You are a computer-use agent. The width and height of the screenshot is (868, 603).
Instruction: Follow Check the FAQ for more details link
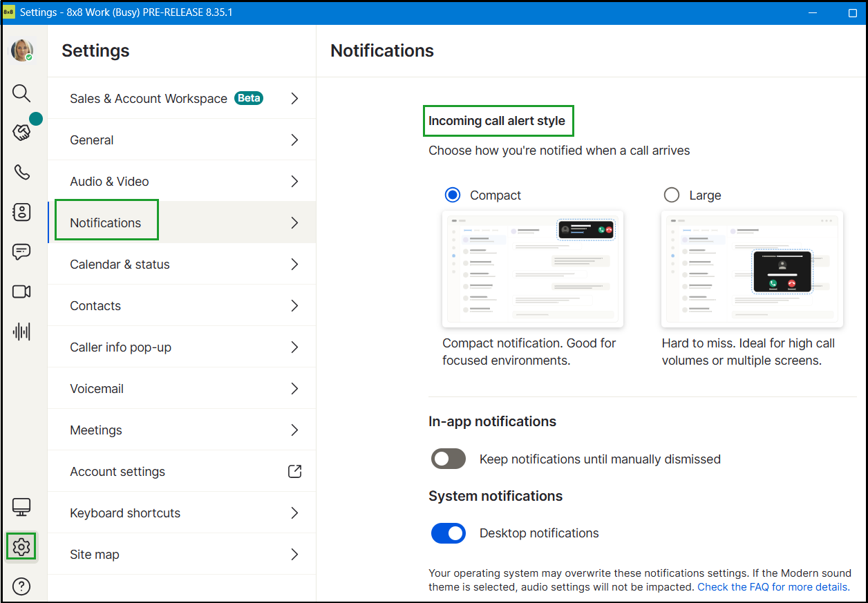click(x=773, y=587)
